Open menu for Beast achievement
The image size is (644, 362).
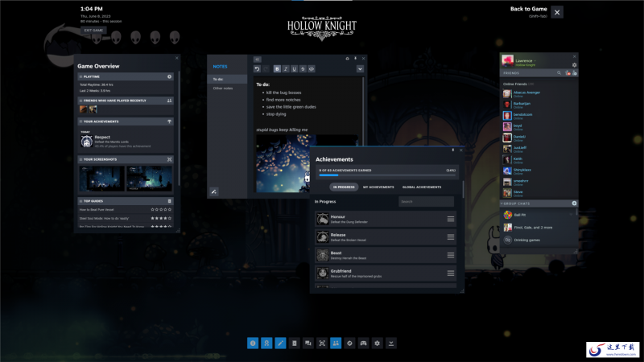click(x=451, y=255)
